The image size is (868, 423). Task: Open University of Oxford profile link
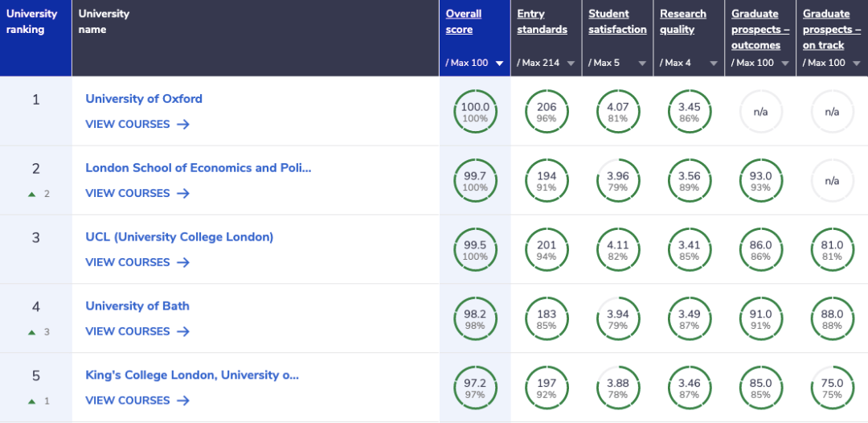[x=144, y=99]
